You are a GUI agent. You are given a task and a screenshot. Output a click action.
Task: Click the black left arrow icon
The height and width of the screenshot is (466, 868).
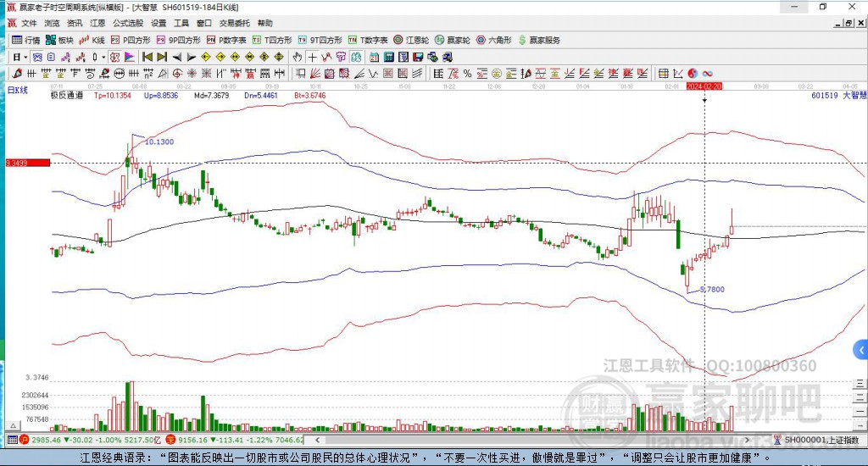click(176, 57)
